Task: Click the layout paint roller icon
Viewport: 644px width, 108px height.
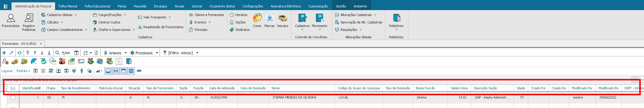Action: [74, 71]
